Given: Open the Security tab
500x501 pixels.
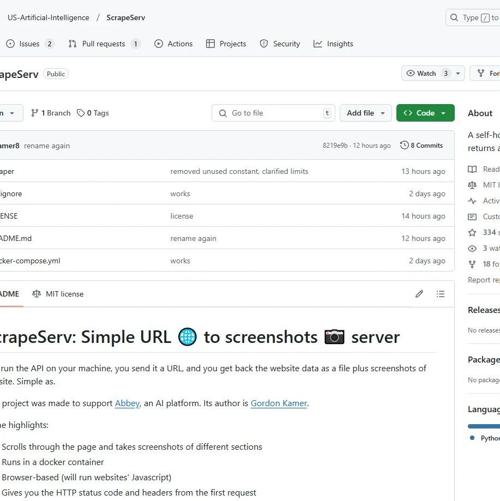Looking at the screenshot, I should [280, 44].
